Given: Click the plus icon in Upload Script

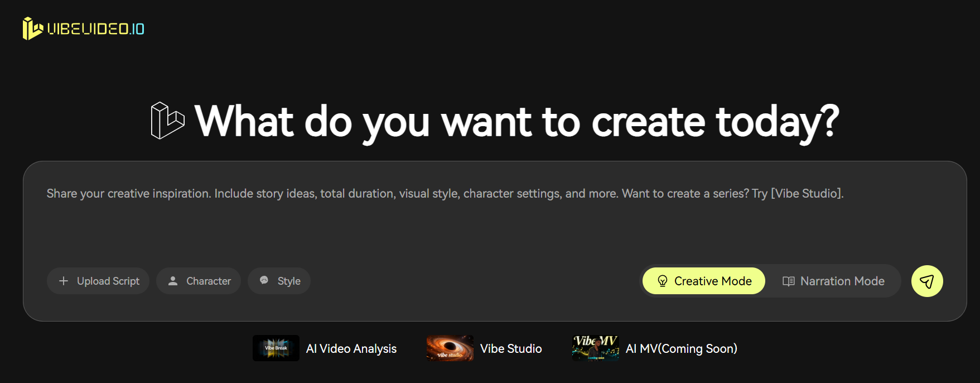Looking at the screenshot, I should pos(64,281).
